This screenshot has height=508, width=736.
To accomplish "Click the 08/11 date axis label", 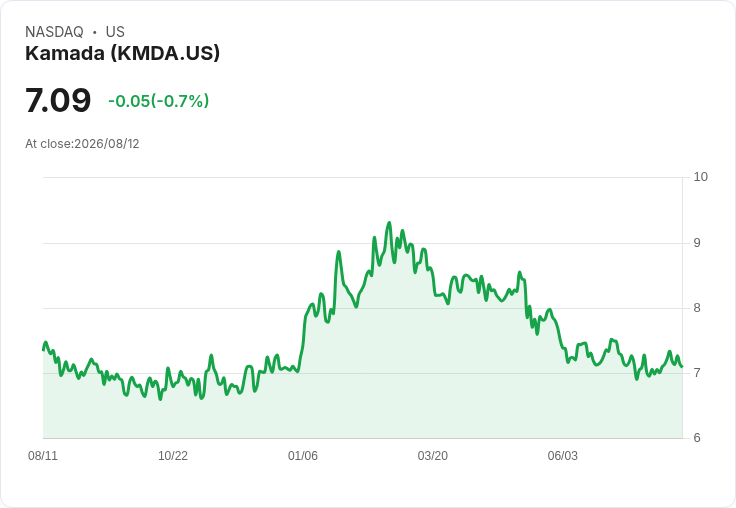I will (x=43, y=456).
